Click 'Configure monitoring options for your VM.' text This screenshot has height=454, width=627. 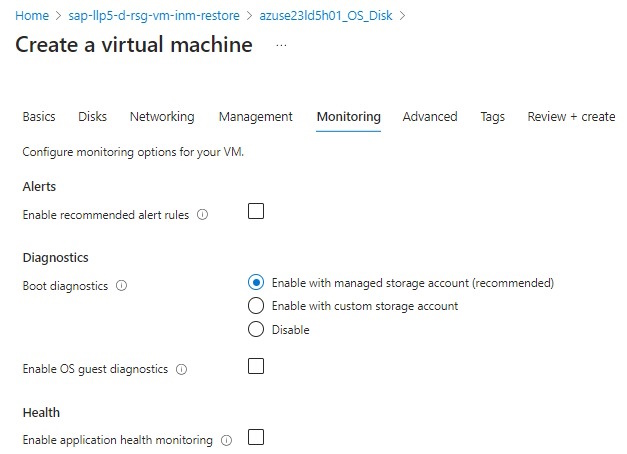(x=133, y=152)
